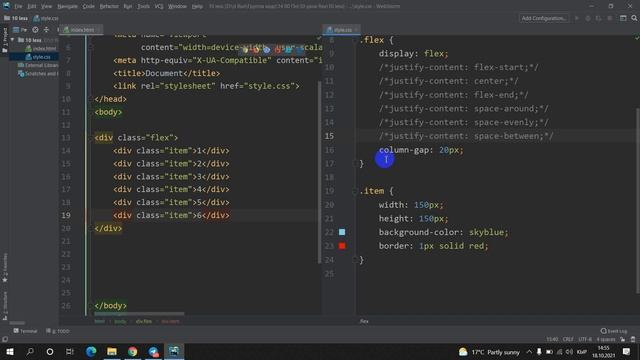Fold the .item rule in CSS gutter
Image resolution: width=640 pixels, height=360 pixels.
[355, 191]
